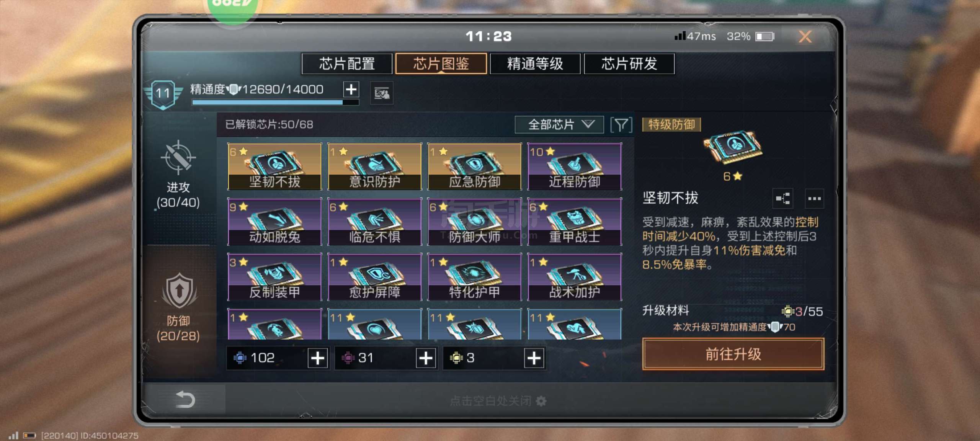Select the 防御 category shield icon
The width and height of the screenshot is (980, 441).
(x=179, y=291)
